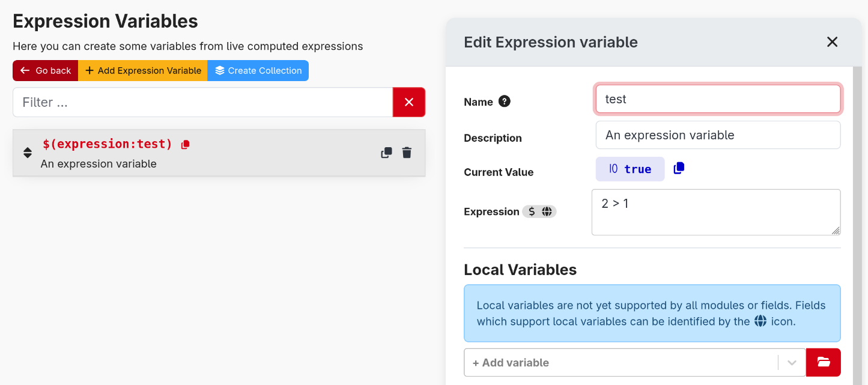Screen dimensions: 868x385
Task: Click inside the Expression text area
Action: point(716,212)
